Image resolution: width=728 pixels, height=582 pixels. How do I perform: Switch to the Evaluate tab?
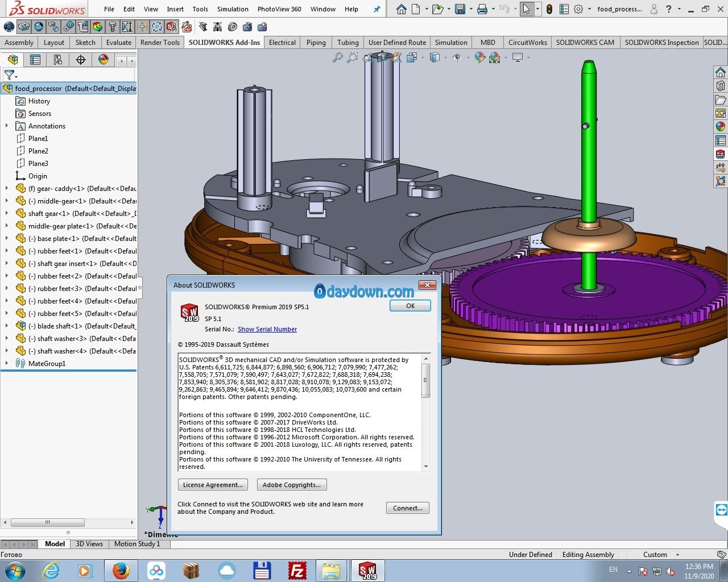119,43
